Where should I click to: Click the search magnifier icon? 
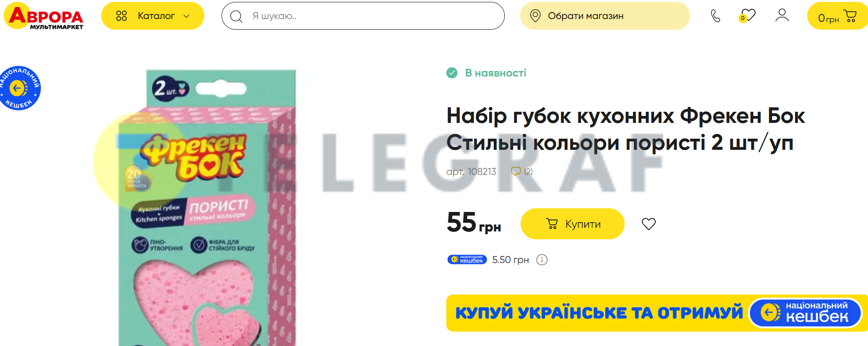coord(236,16)
